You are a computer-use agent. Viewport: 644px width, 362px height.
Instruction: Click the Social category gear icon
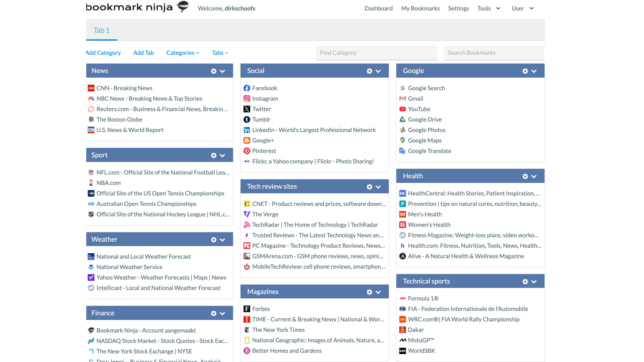369,71
